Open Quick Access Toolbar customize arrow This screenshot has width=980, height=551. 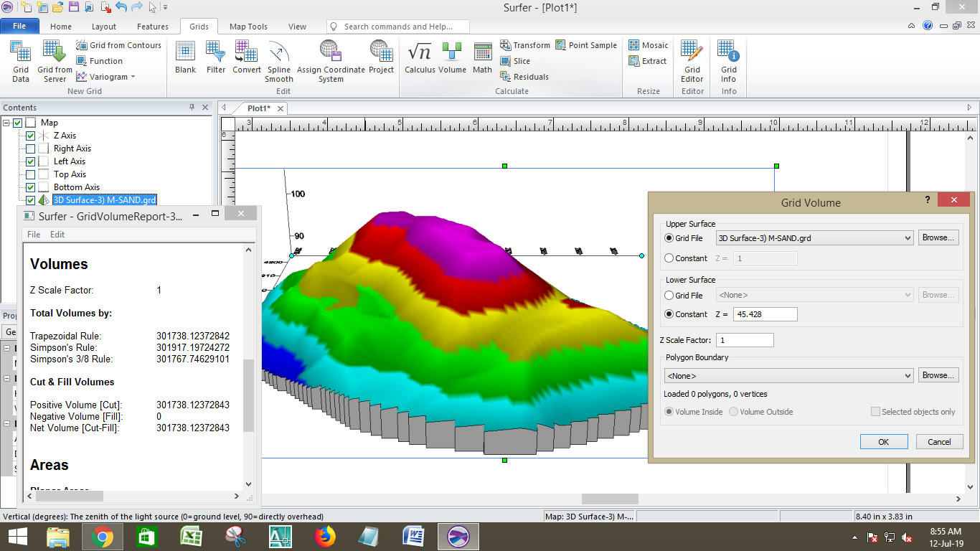click(x=165, y=7)
